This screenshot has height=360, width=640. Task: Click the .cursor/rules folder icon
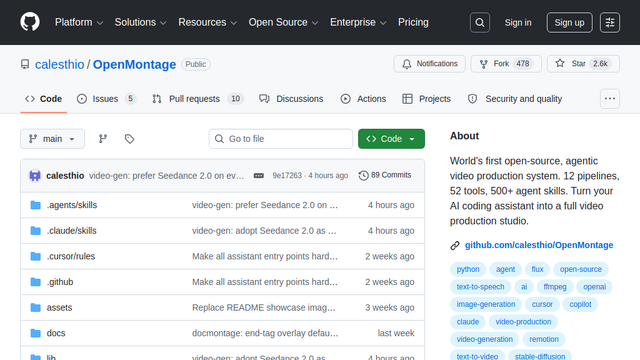pyautogui.click(x=36, y=256)
